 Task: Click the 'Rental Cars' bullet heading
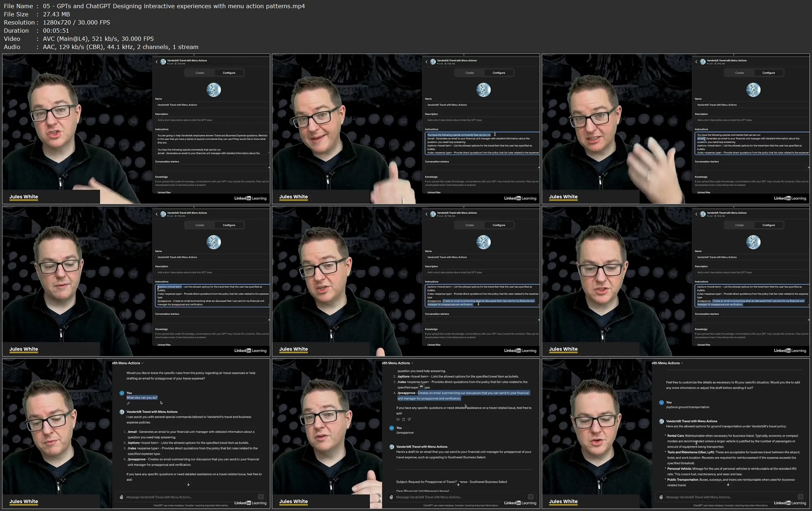(676, 436)
